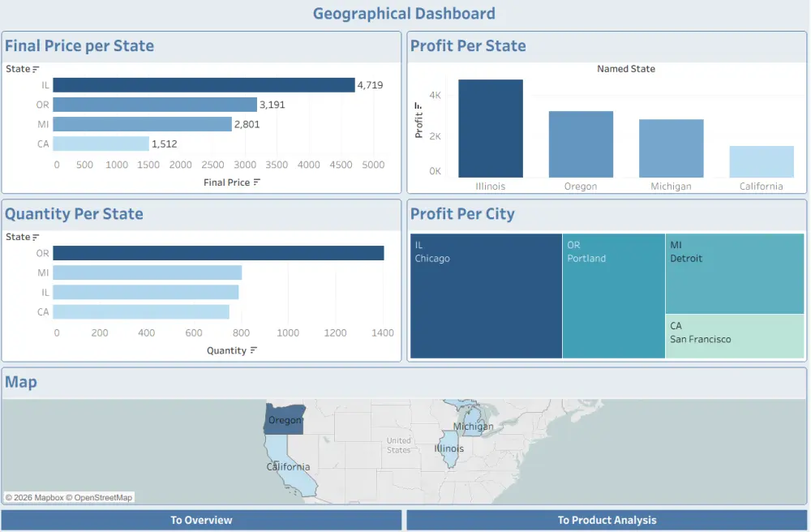Select the OR bar in Quantity Per State
811x532 pixels.
219,252
